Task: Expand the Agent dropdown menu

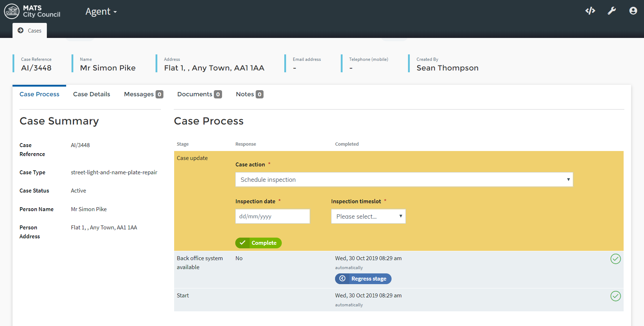Action: (101, 12)
